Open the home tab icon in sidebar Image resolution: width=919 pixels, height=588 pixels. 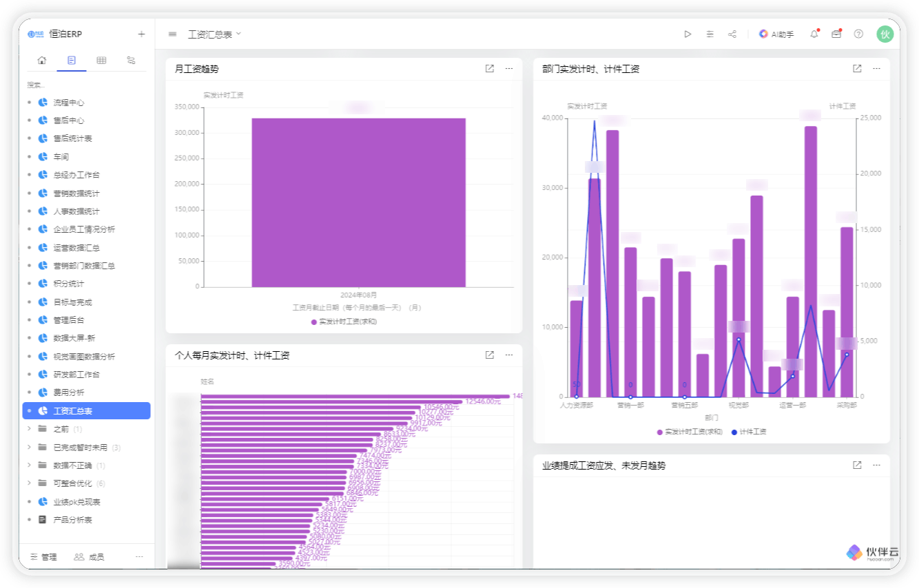[x=41, y=61]
